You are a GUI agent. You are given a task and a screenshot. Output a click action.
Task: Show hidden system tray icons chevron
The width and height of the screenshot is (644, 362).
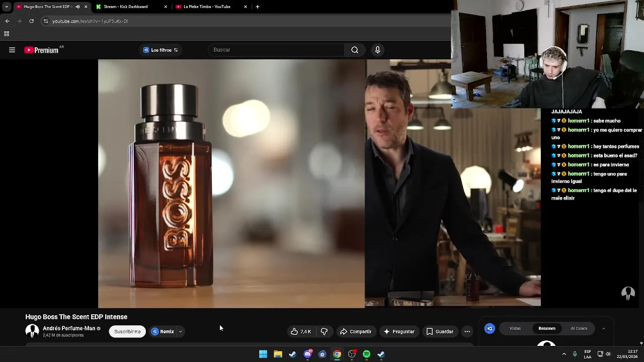pos(564,354)
